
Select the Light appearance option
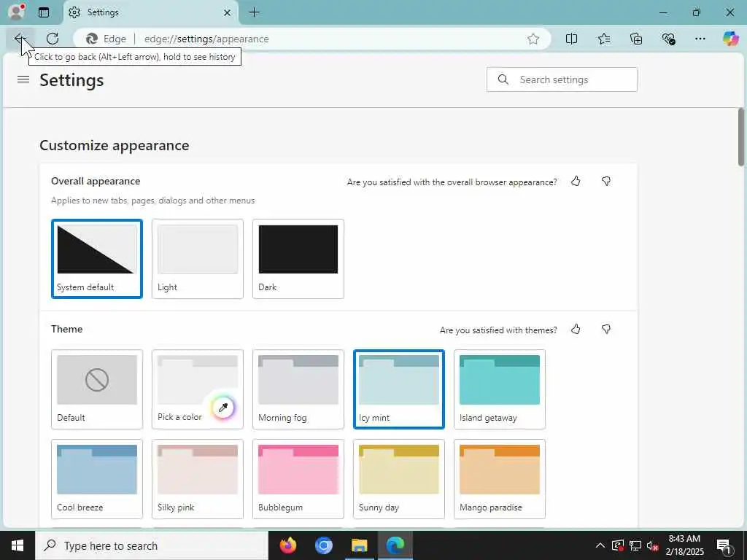(197, 259)
